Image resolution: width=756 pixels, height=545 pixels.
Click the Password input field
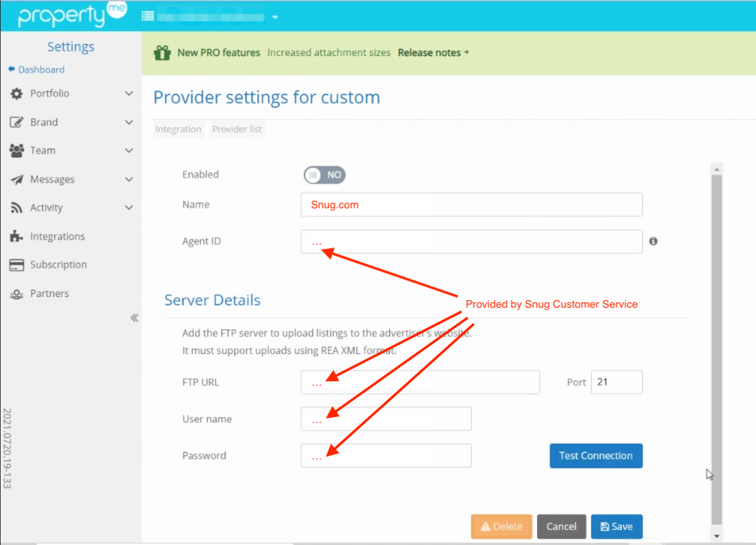[386, 455]
